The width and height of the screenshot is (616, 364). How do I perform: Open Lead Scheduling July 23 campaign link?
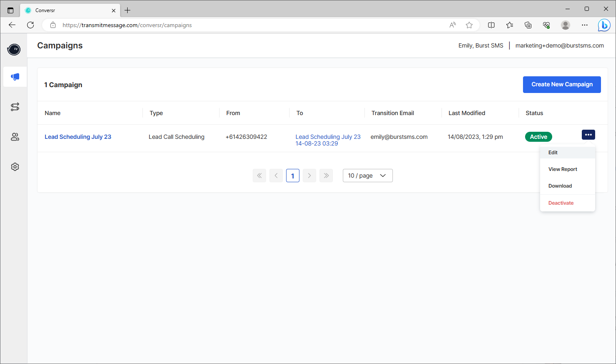coord(78,137)
